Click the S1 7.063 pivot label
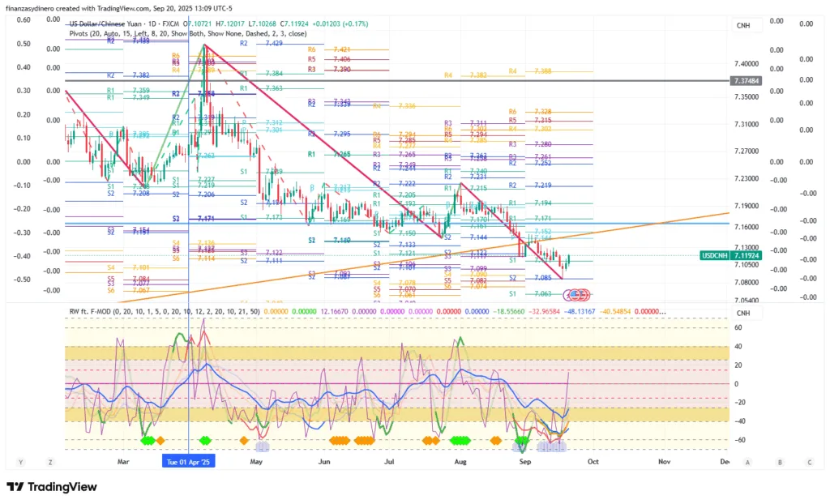The height and width of the screenshot is (504, 830). point(530,294)
